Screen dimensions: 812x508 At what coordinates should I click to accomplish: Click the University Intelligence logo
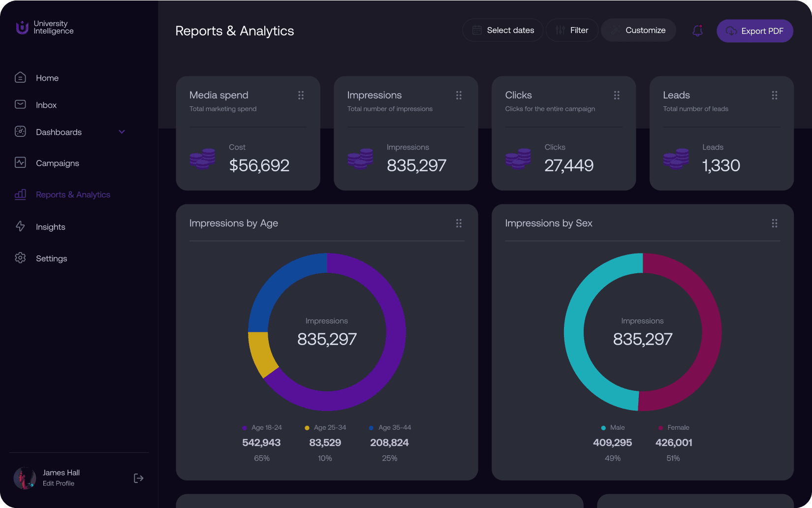[45, 28]
